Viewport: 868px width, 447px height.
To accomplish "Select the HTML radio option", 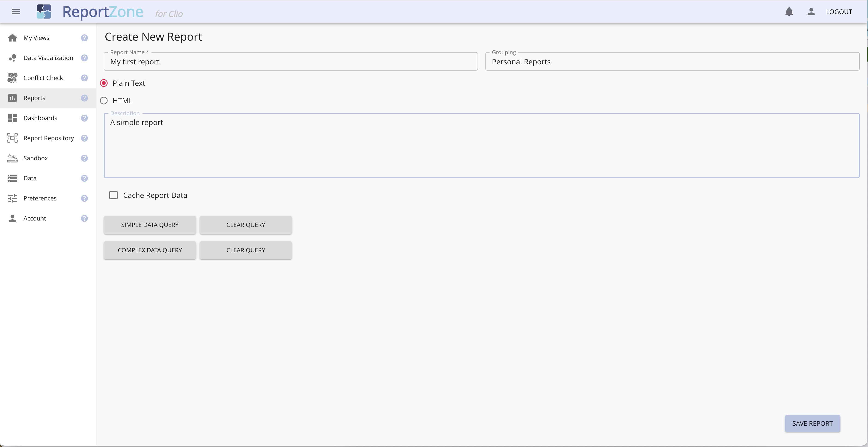I will [104, 101].
